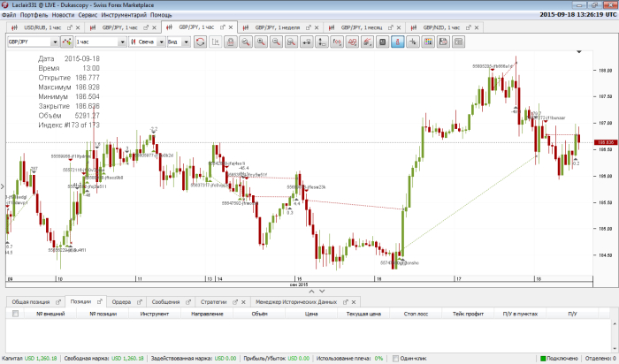Open the colored grid theme icon
Screen dimensions: 619x364
pos(428,42)
